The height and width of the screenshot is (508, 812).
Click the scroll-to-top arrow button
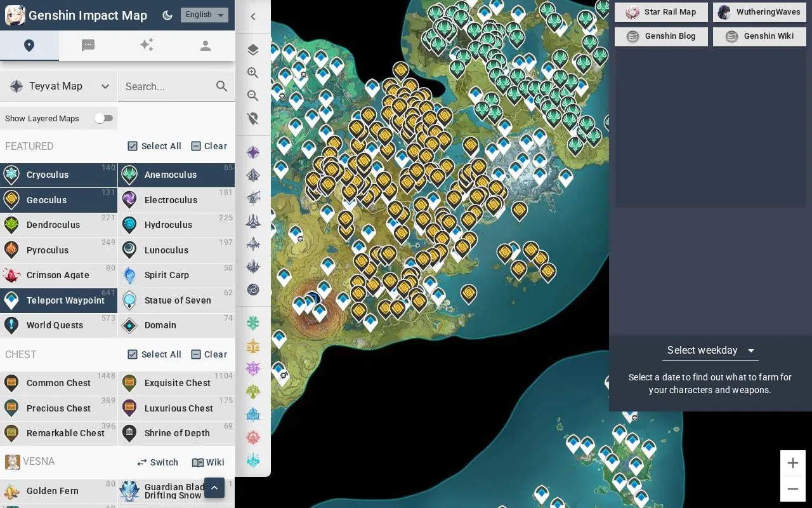point(214,488)
